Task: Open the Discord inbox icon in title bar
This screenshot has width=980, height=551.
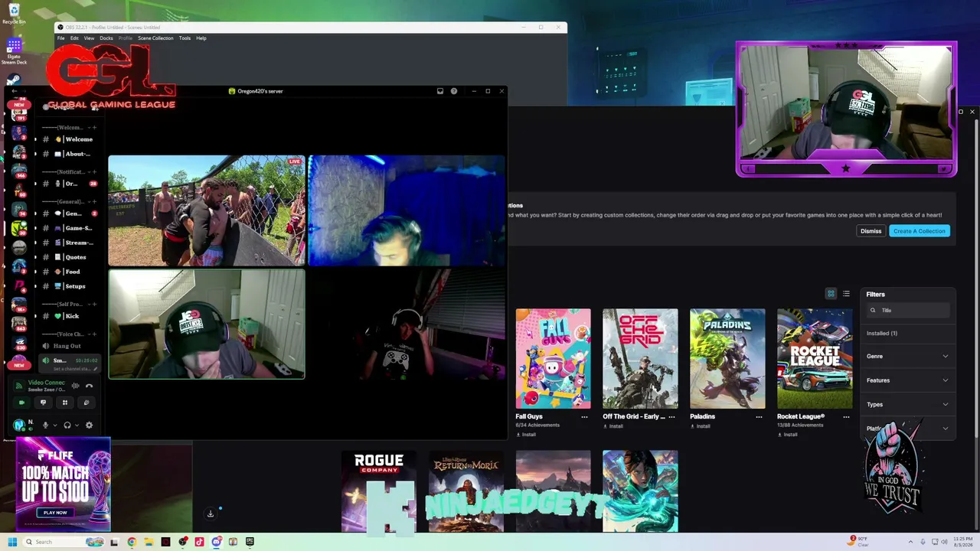Action: point(440,91)
